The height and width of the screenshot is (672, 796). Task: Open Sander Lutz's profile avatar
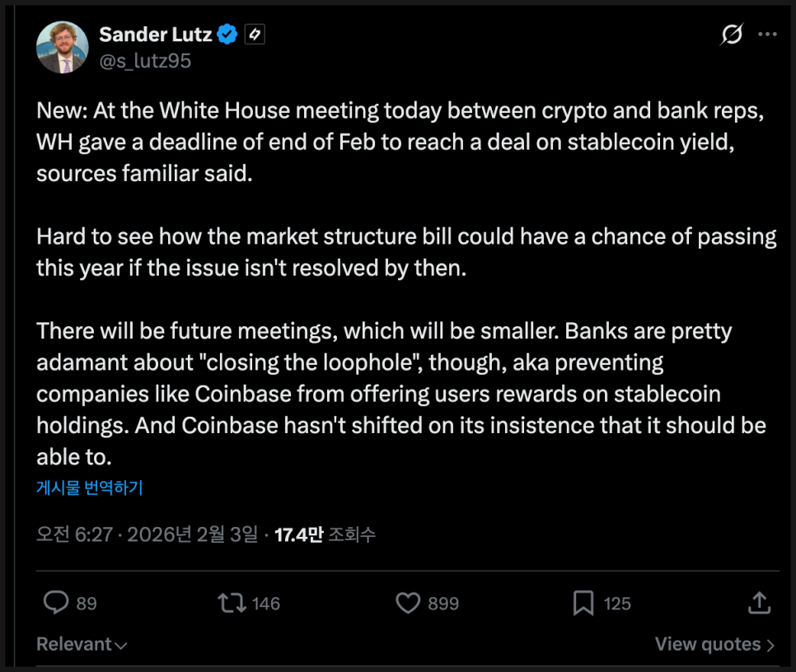tap(62, 47)
